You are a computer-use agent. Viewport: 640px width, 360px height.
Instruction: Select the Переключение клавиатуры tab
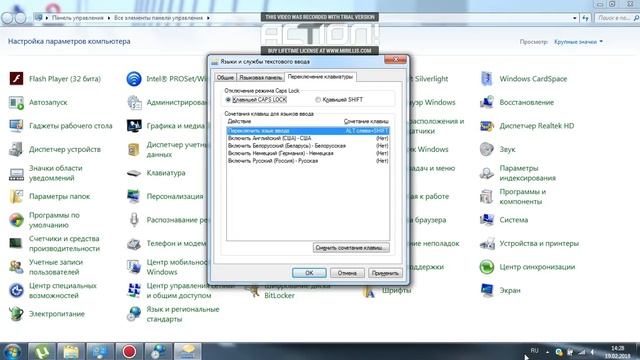click(320, 76)
